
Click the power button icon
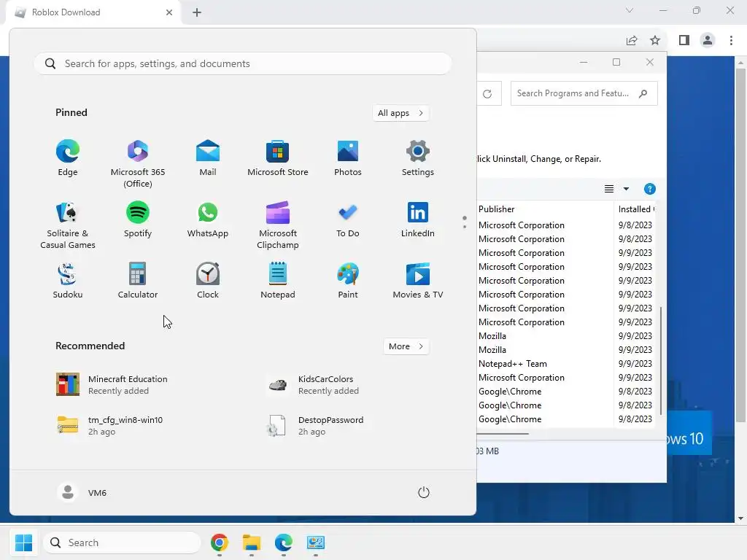424,492
